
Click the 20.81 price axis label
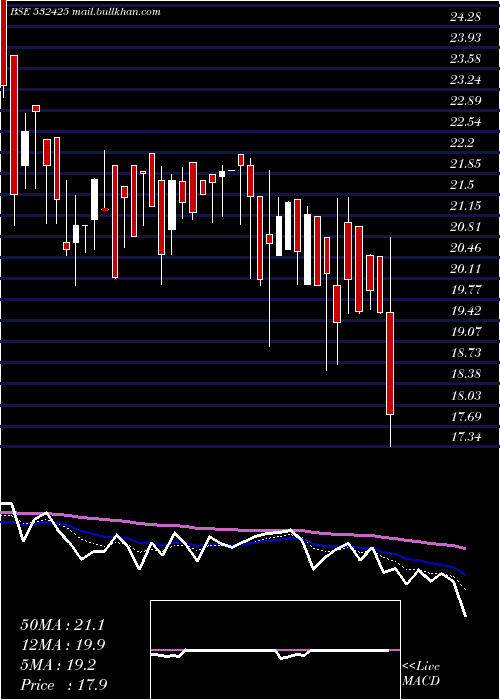(465, 227)
